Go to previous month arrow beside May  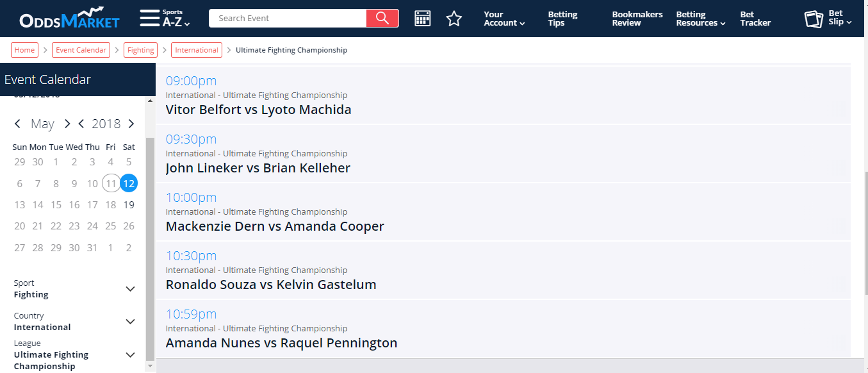18,124
